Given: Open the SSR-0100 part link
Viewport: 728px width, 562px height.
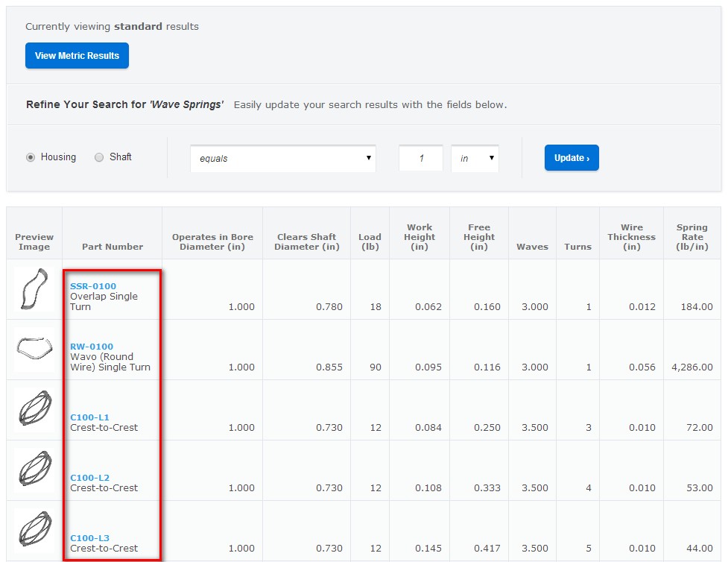Looking at the screenshot, I should click(x=93, y=286).
